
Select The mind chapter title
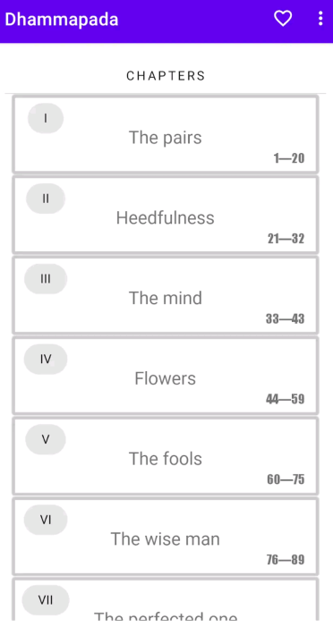(x=166, y=298)
